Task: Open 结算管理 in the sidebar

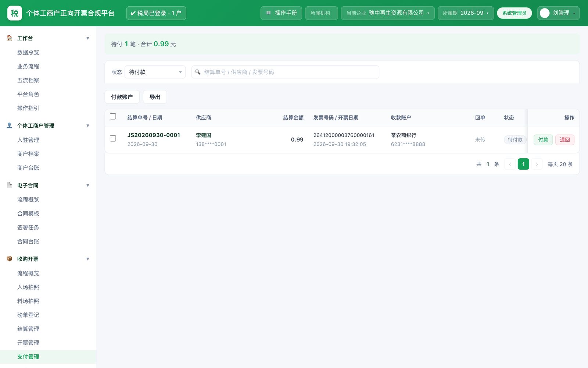Action: [28, 329]
